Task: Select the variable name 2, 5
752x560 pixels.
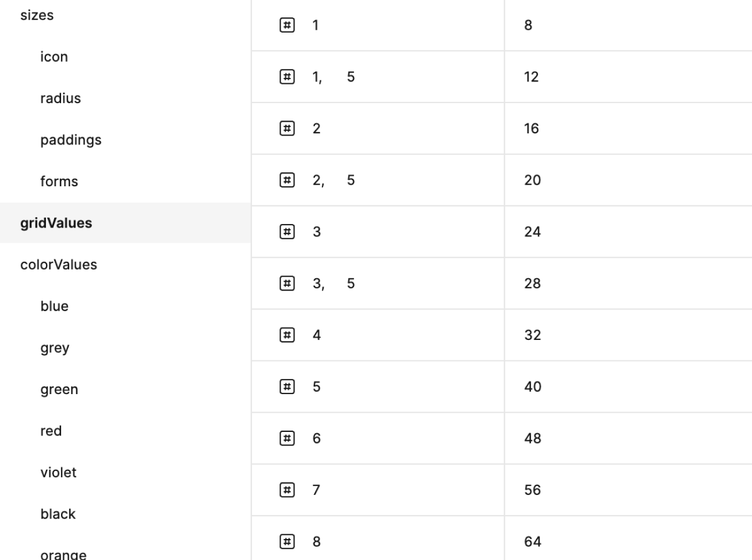Action: pos(334,180)
